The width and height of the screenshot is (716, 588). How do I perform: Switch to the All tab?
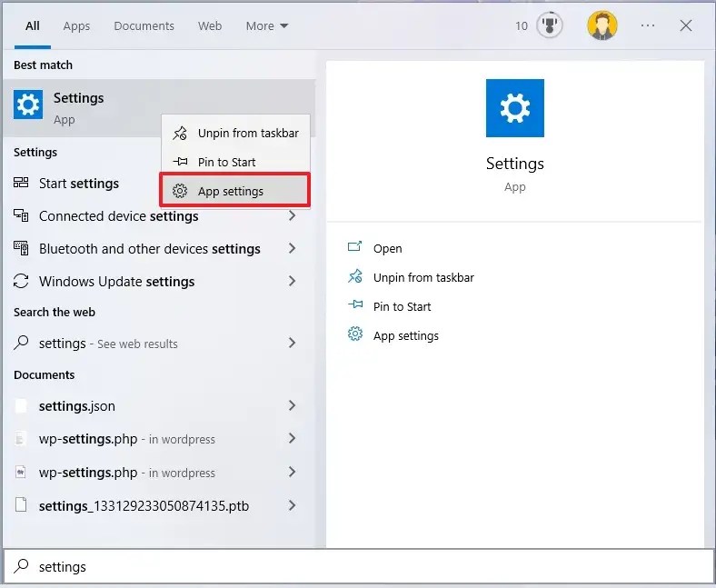click(33, 26)
